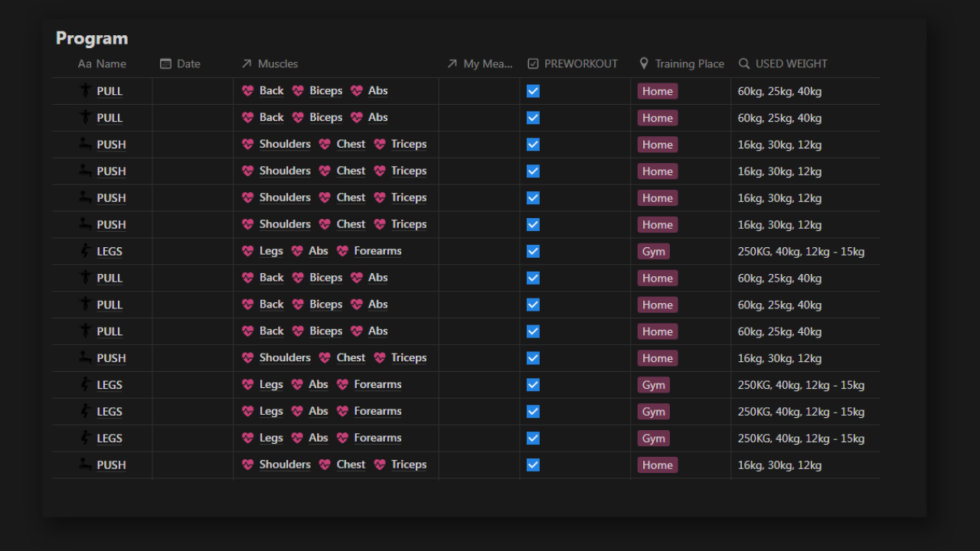Click the location pin icon in Training Place header
This screenshot has height=551, width=980.
pos(644,64)
